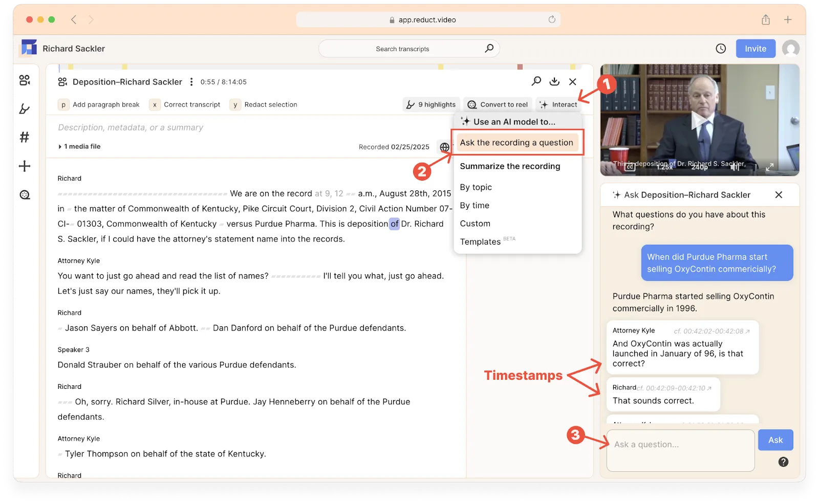
Task: Click 'Tyler Thompson on behalf' transcript line
Action: click(x=165, y=454)
